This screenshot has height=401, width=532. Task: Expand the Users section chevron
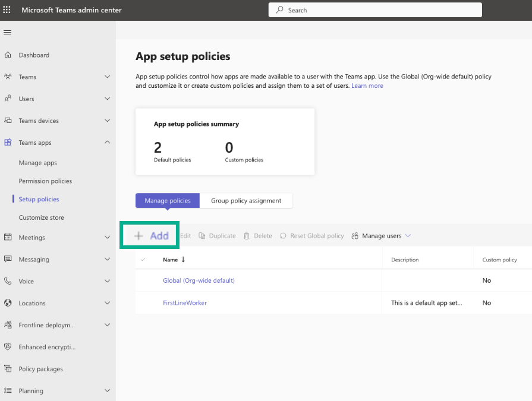pyautogui.click(x=107, y=99)
